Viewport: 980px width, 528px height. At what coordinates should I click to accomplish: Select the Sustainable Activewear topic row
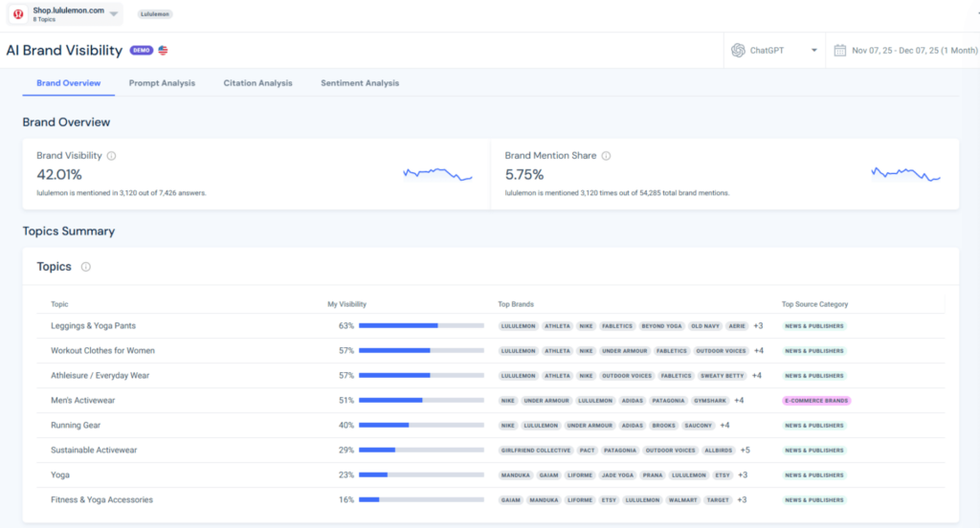pyautogui.click(x=94, y=451)
